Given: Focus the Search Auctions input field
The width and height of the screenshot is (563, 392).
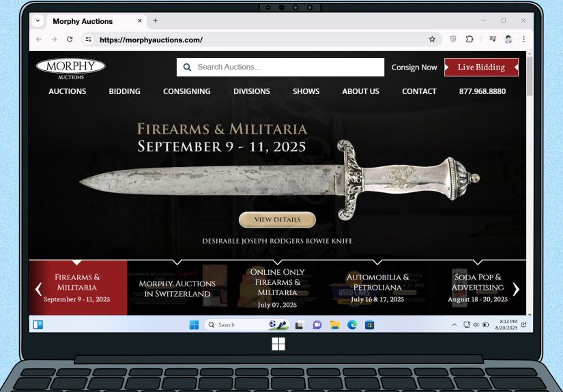Looking at the screenshot, I should [280, 67].
